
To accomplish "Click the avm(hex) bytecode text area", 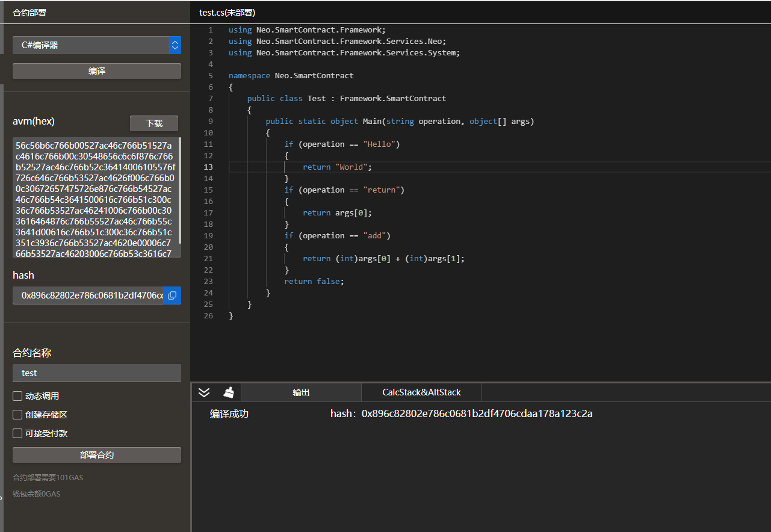I will [x=93, y=197].
